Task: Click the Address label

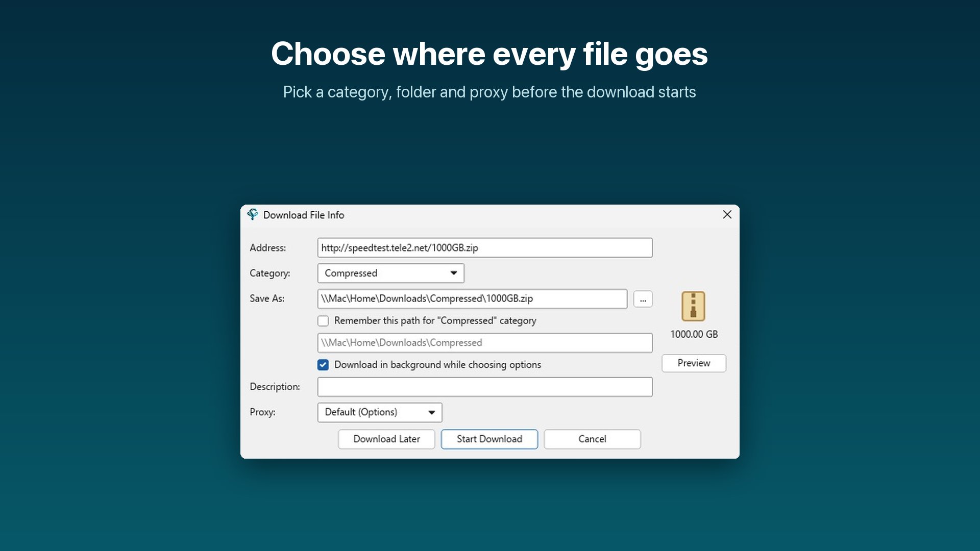Action: 268,248
